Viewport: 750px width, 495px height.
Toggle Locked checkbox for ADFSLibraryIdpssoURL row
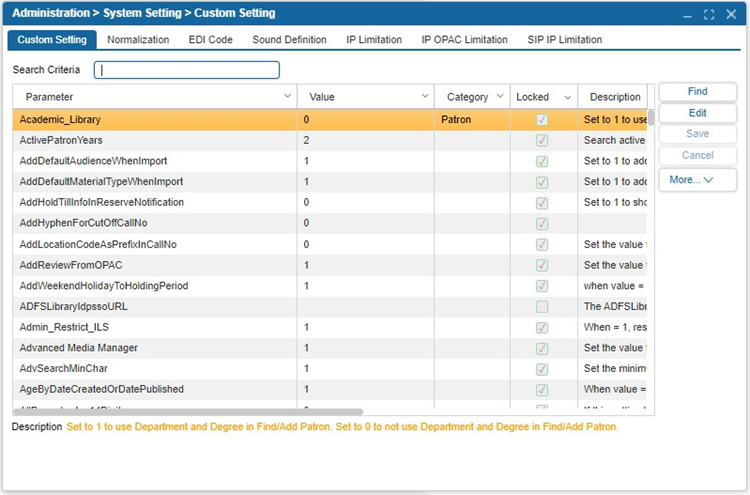click(x=542, y=306)
